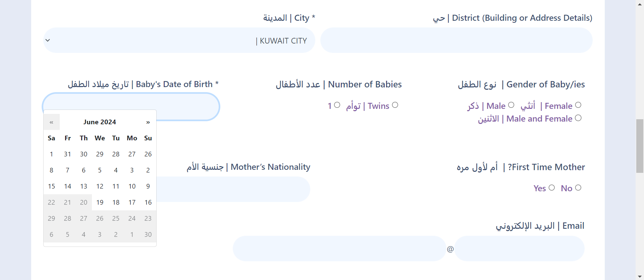Mark Yes for First Time Mother
The height and width of the screenshot is (280, 644).
coord(551,188)
